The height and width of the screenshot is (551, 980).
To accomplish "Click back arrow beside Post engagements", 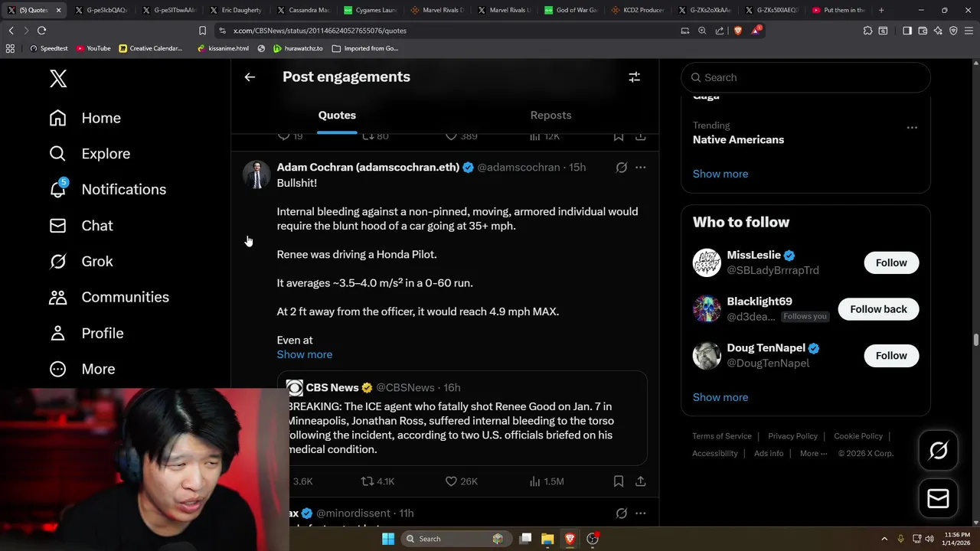I will 250,77.
